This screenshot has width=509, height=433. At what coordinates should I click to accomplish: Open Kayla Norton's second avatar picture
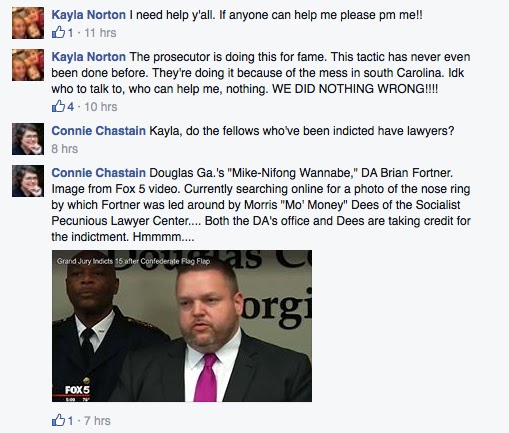coord(28,65)
